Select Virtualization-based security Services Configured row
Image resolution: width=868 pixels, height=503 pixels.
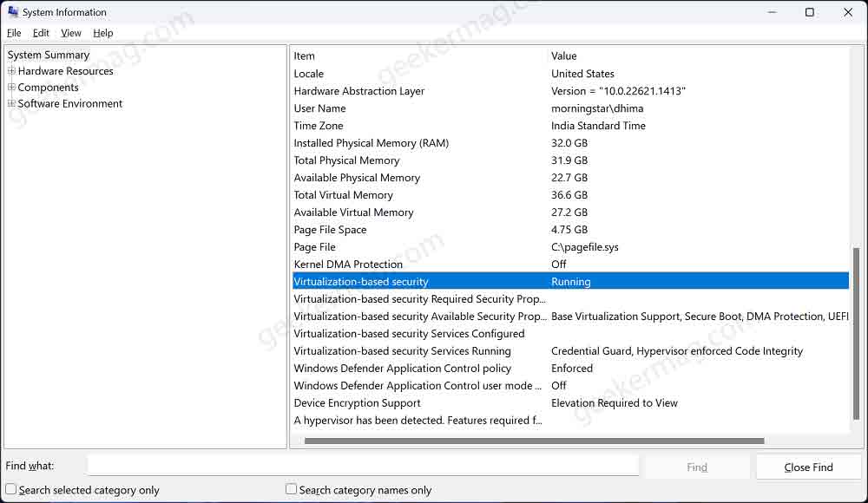[x=571, y=334]
